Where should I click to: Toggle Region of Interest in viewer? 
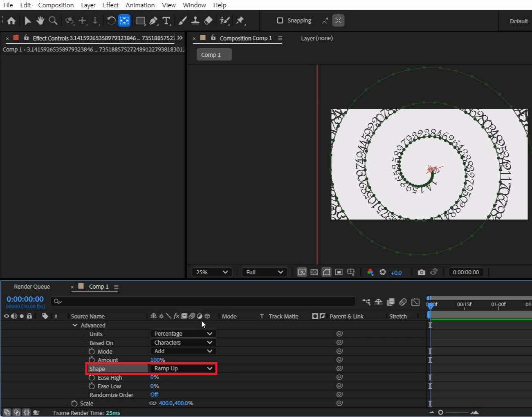tap(339, 272)
